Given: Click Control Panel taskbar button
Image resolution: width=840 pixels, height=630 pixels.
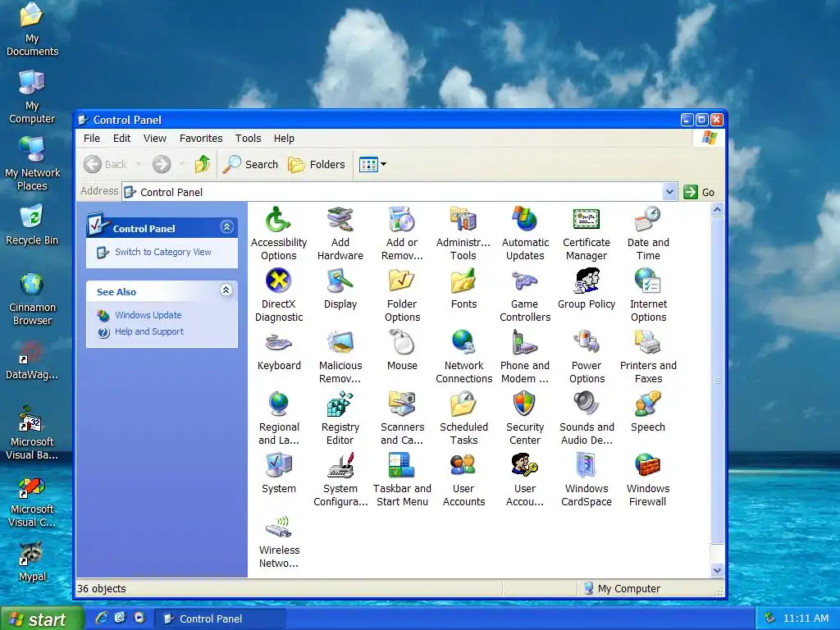Looking at the screenshot, I should point(220,619).
